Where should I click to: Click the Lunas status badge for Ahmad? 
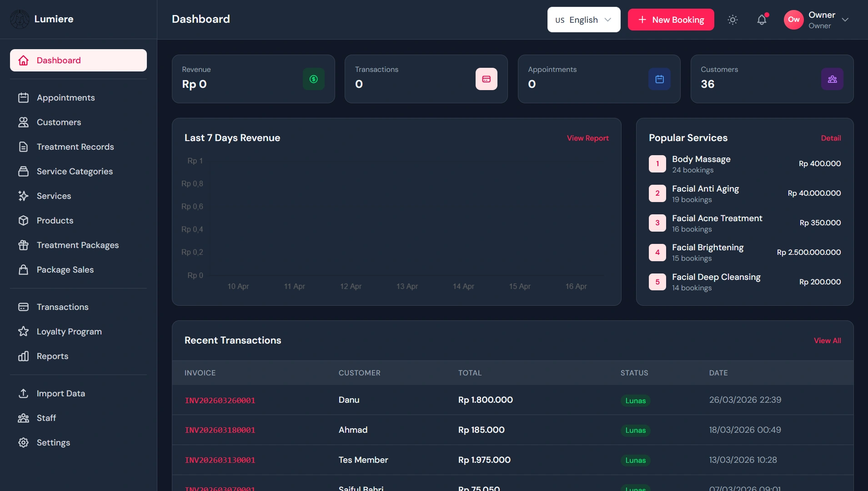point(635,430)
